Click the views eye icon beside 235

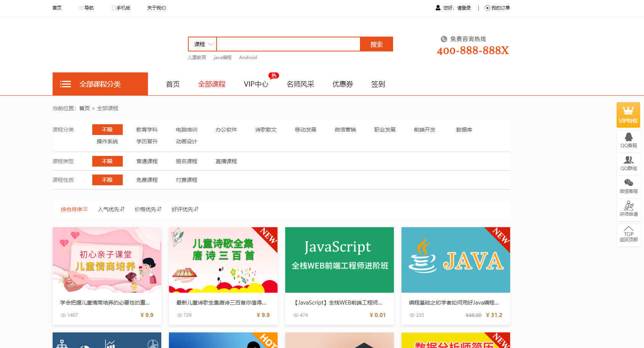coord(412,315)
